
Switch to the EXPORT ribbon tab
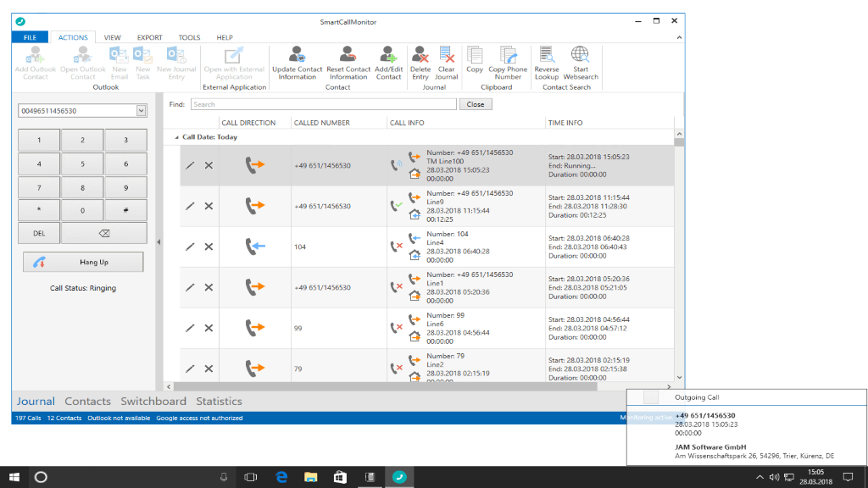pyautogui.click(x=149, y=37)
